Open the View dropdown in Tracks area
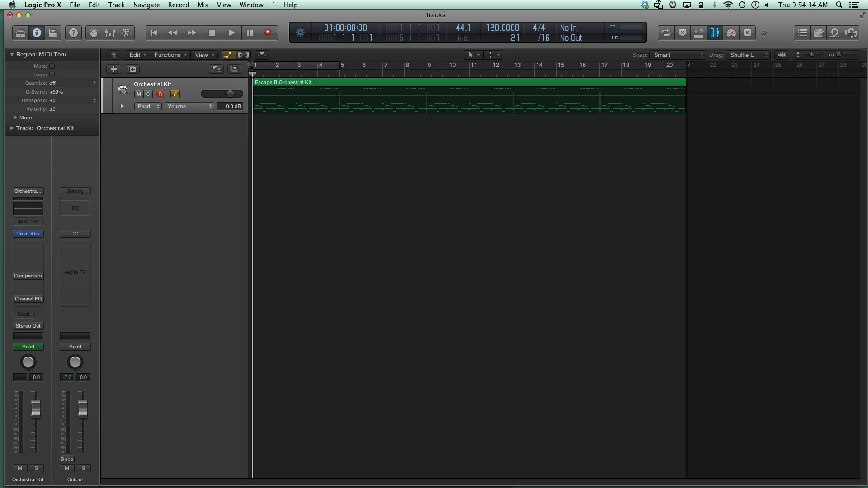 [x=204, y=55]
